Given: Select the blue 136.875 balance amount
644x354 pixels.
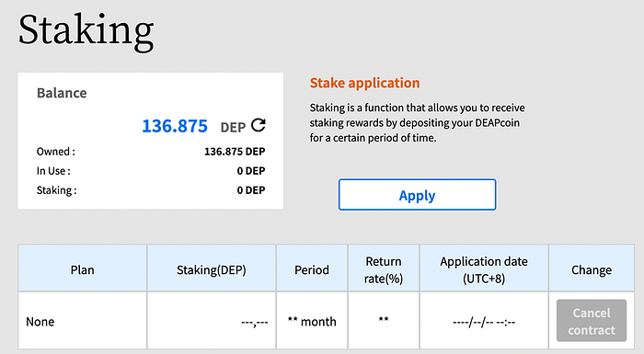Looking at the screenshot, I should 175,126.
